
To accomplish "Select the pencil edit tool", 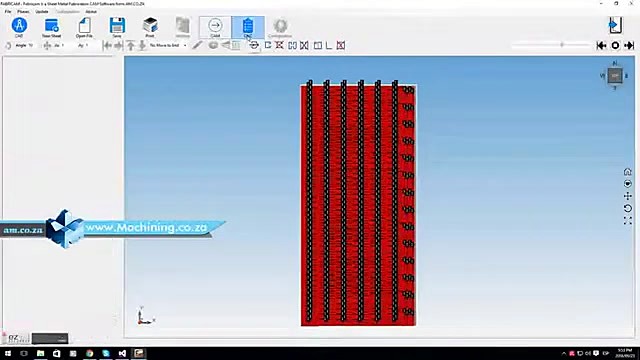I will pos(197,45).
